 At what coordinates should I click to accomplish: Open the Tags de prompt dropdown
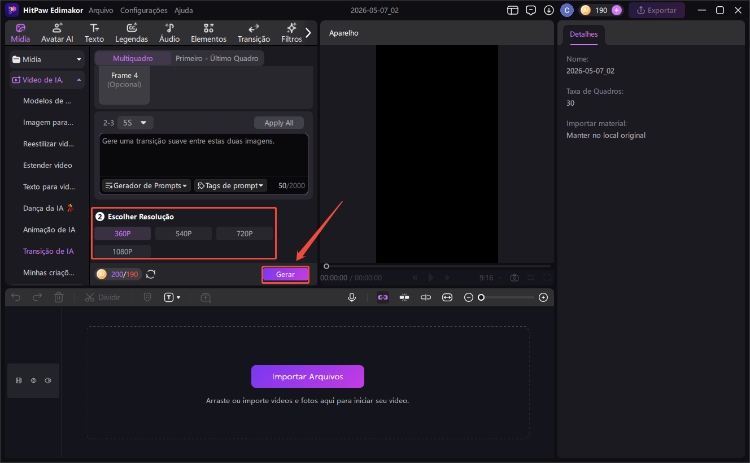(x=230, y=186)
